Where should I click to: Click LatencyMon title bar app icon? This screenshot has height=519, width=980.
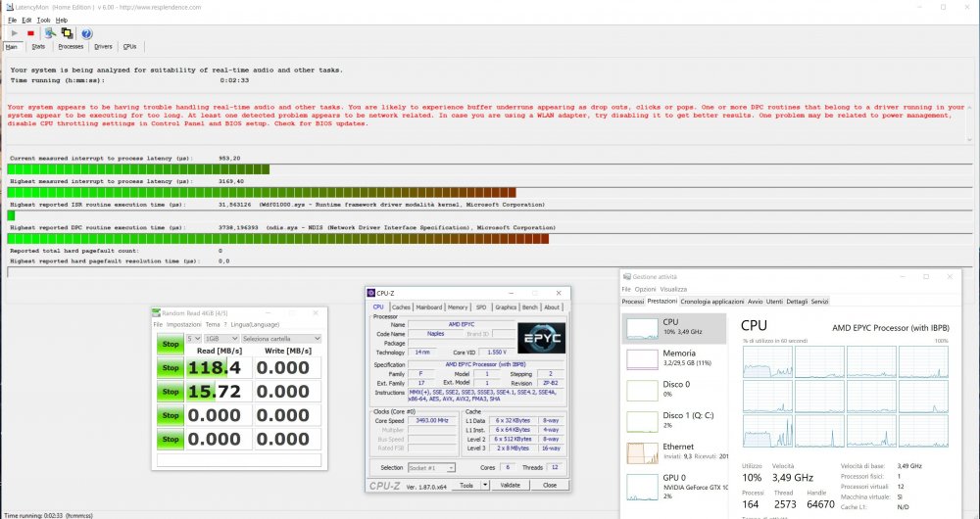point(10,7)
